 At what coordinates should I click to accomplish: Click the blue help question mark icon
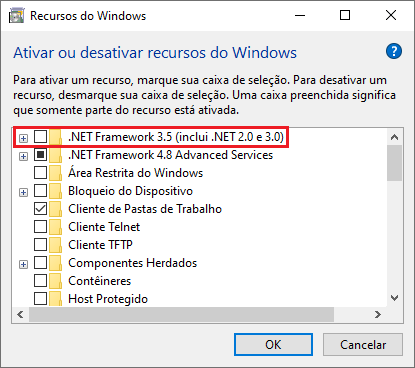click(x=394, y=51)
